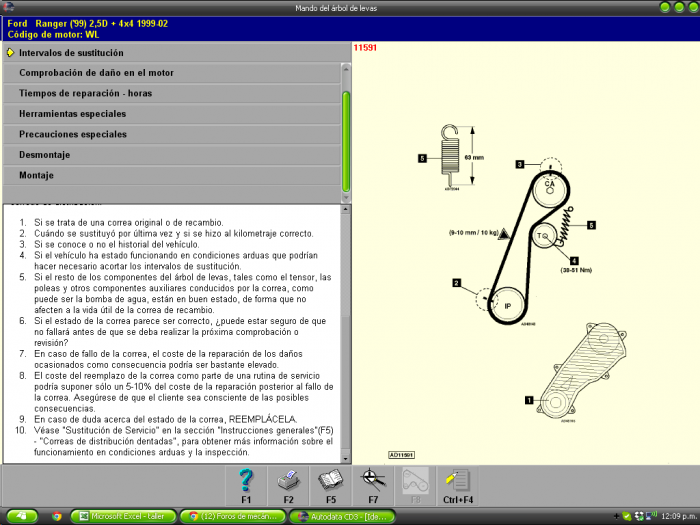Open Windows Start button in taskbar

[21, 517]
